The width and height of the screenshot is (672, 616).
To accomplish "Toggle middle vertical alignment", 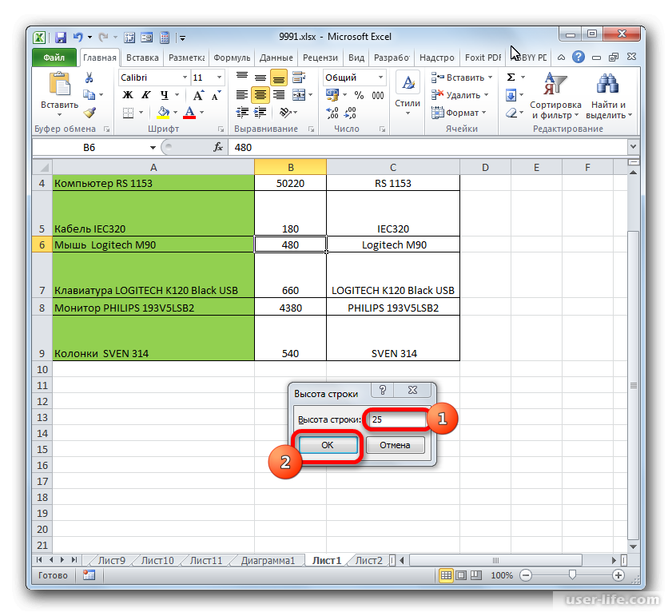I will click(x=260, y=77).
